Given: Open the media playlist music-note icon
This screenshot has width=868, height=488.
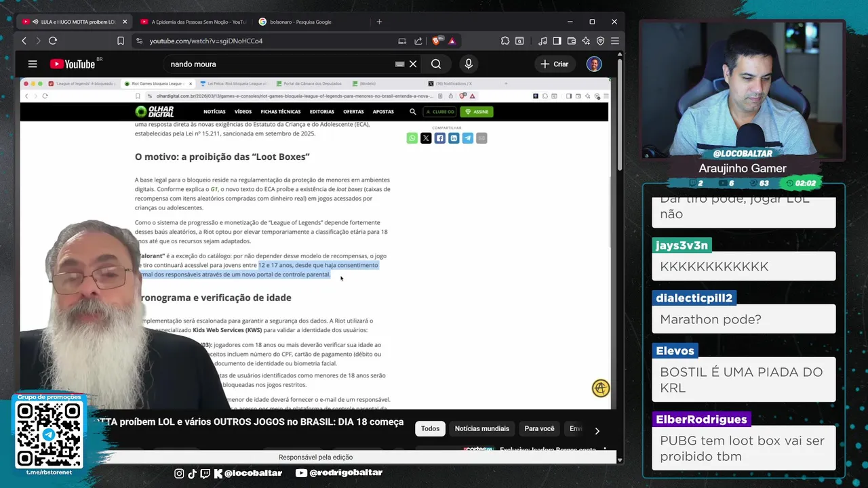Looking at the screenshot, I should click(x=542, y=41).
